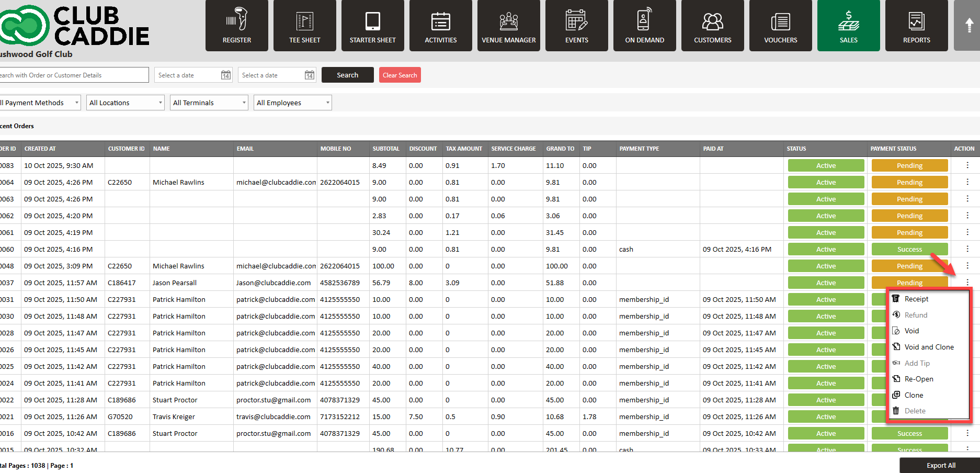The width and height of the screenshot is (980, 473).
Task: Select Re-Open from the action menu
Action: (x=918, y=379)
